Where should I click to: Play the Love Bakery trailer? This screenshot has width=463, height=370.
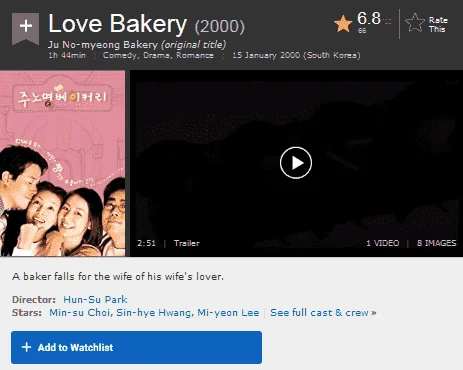[x=296, y=163]
